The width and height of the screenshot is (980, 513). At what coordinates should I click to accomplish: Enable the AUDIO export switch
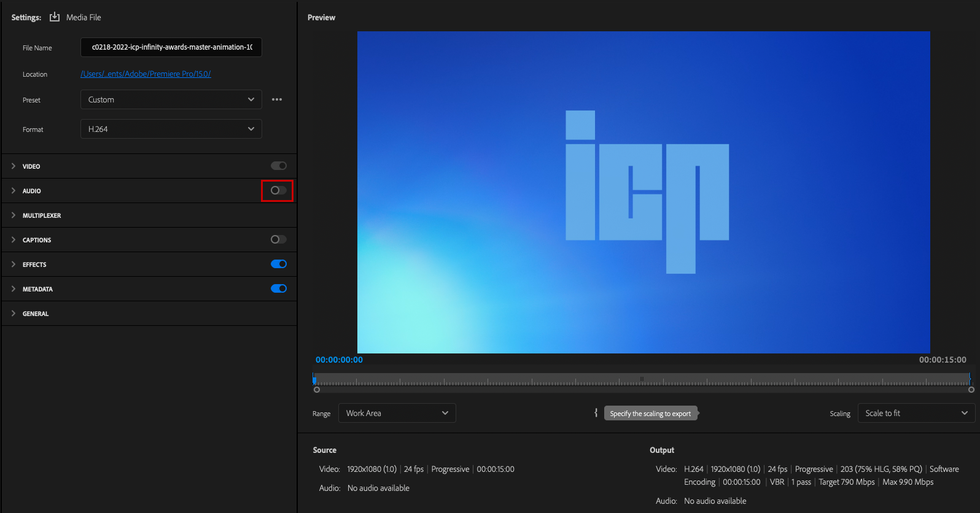click(x=279, y=190)
